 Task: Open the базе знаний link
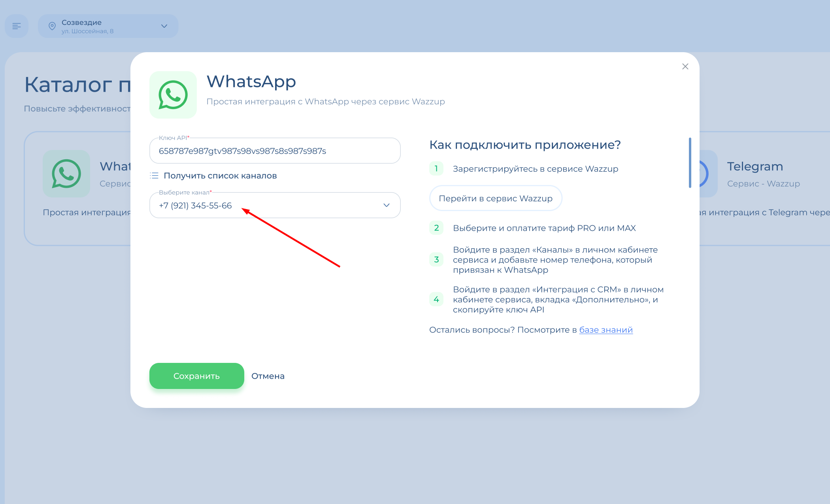pyautogui.click(x=606, y=330)
